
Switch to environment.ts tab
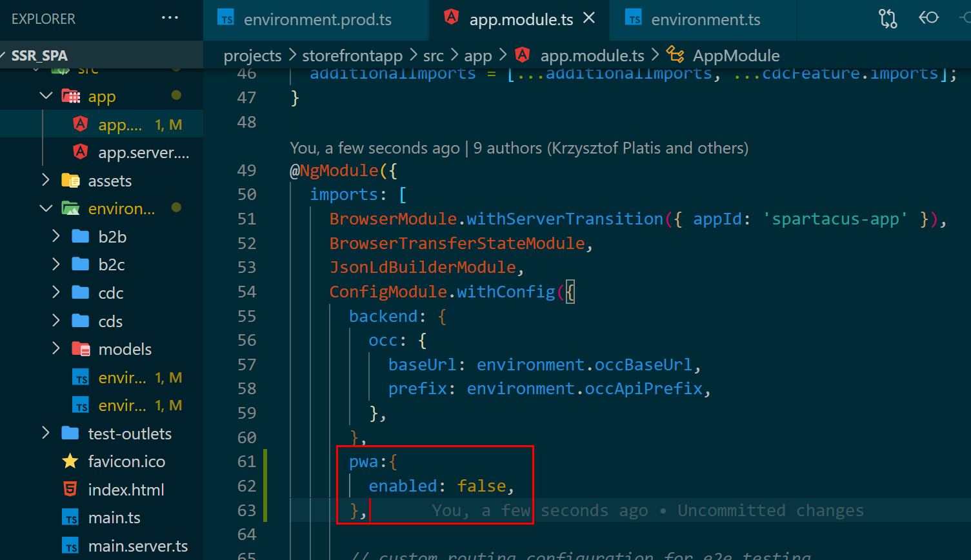coord(703,20)
